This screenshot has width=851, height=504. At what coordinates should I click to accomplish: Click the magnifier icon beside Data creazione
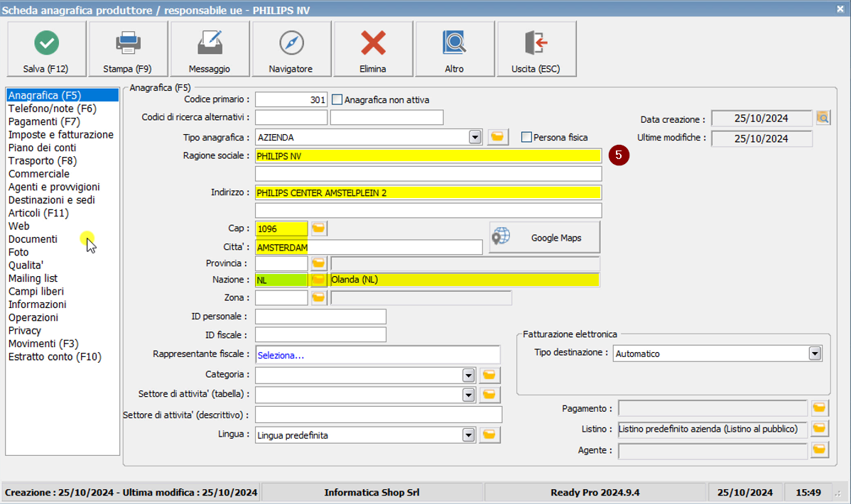point(823,118)
